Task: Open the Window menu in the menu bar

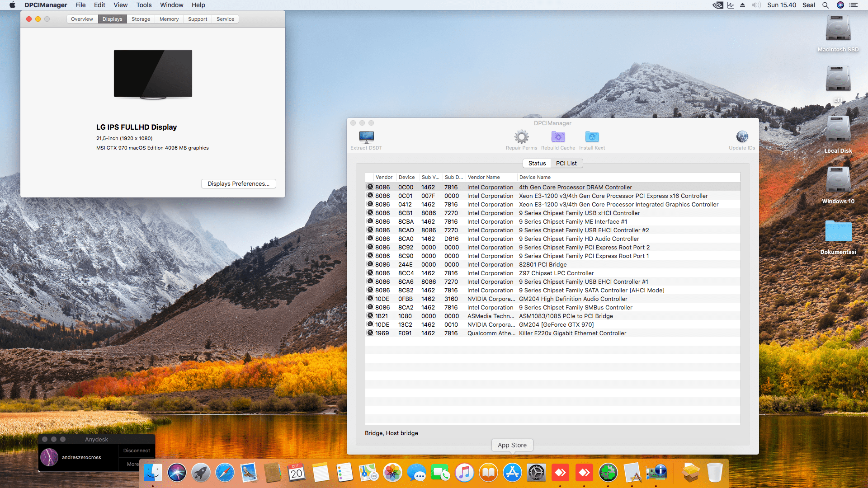Action: pos(171,5)
